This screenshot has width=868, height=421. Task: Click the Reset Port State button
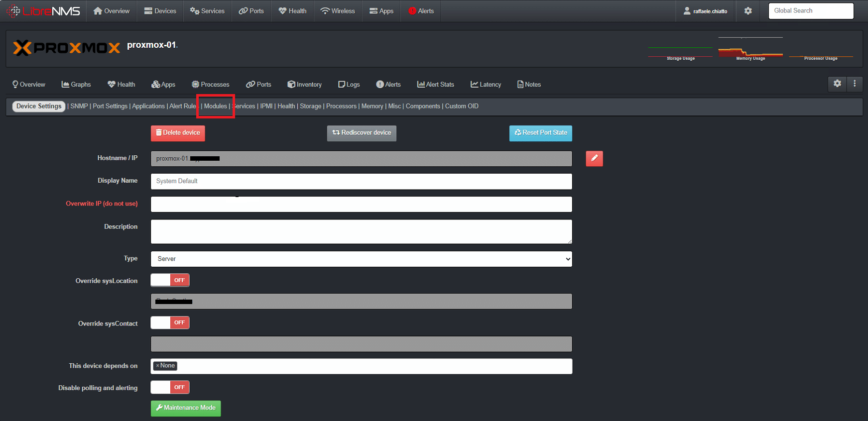click(541, 133)
